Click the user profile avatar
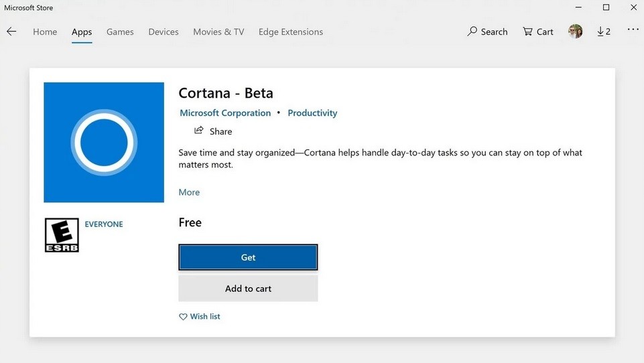Screen dimensions: 644x363 pos(575,31)
